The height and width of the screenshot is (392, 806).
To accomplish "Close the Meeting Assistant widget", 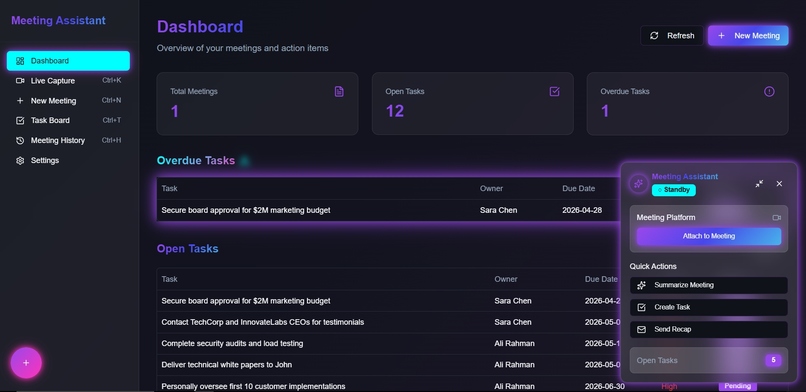I will pyautogui.click(x=779, y=183).
